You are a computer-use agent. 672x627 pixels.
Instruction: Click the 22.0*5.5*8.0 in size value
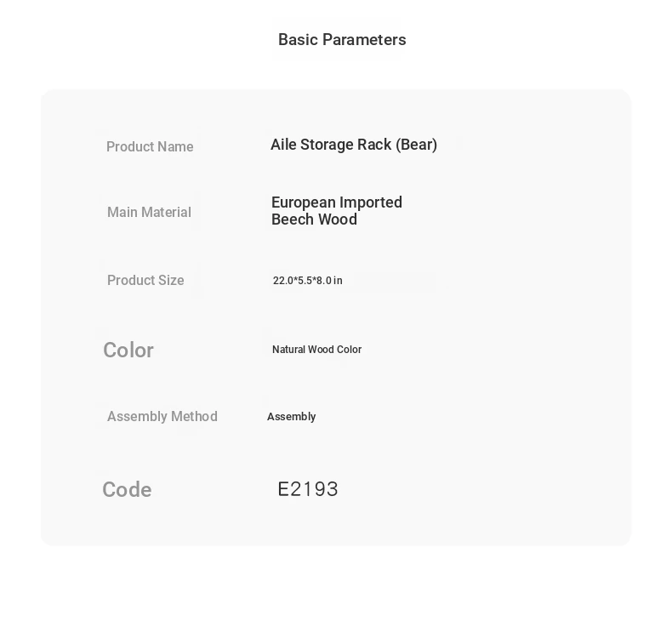tap(307, 281)
